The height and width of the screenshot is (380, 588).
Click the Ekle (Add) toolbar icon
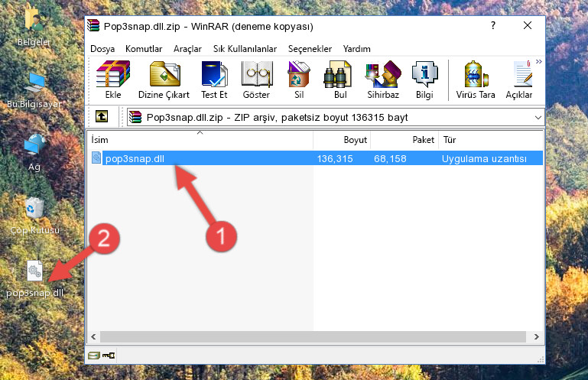[113, 80]
